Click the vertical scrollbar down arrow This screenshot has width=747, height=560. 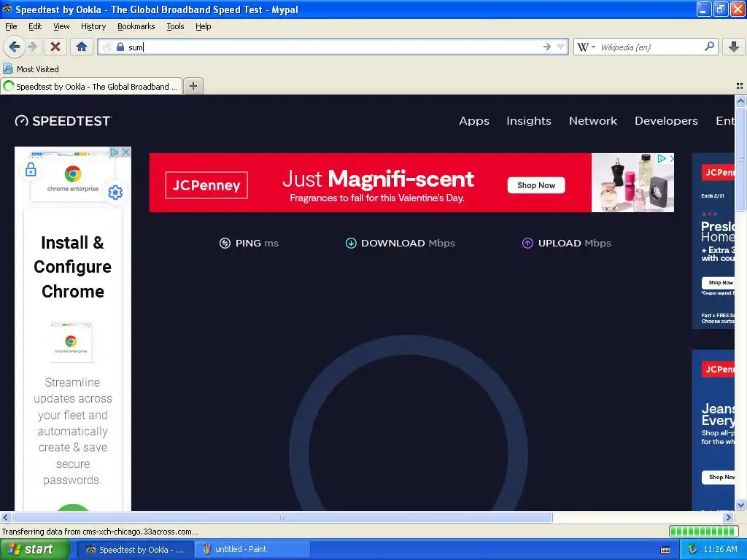pyautogui.click(x=740, y=505)
